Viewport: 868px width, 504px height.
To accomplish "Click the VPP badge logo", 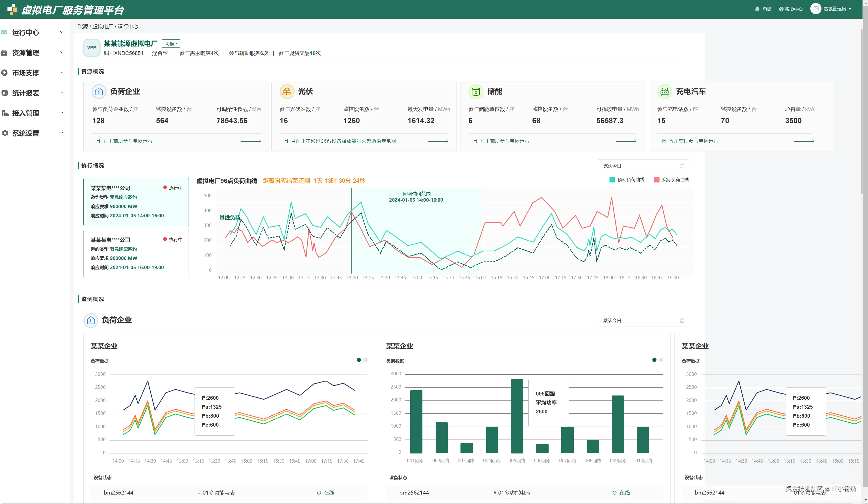I will point(91,48).
